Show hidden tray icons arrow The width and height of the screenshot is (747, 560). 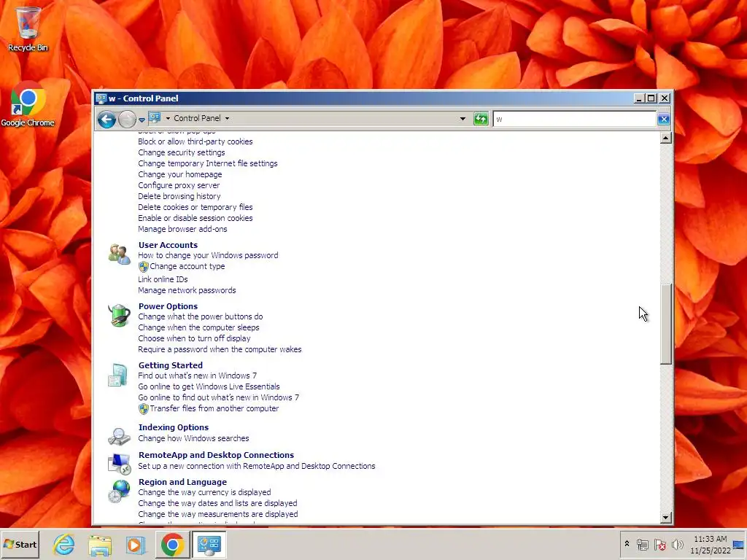pos(627,544)
